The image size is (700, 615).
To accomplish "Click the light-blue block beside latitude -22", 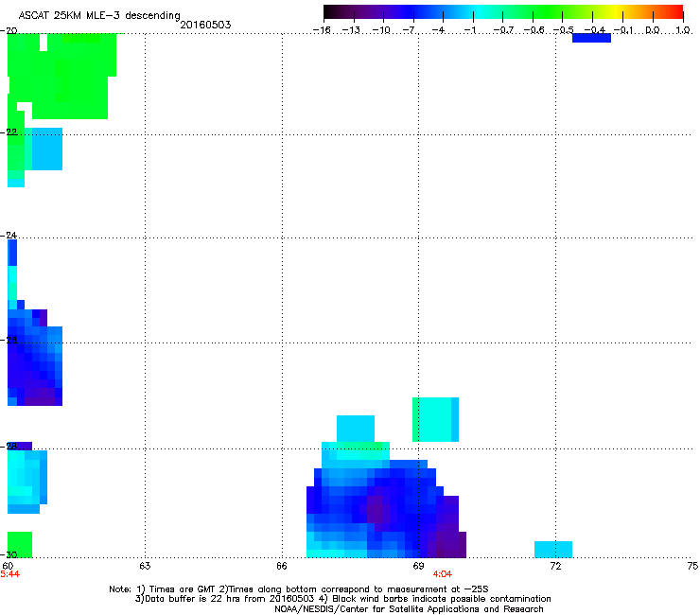I will click(x=47, y=149).
